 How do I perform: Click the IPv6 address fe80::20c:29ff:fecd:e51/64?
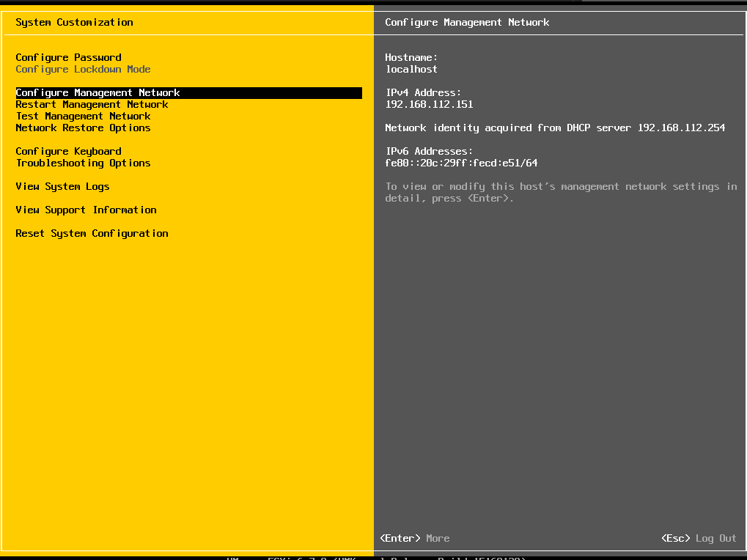461,163
